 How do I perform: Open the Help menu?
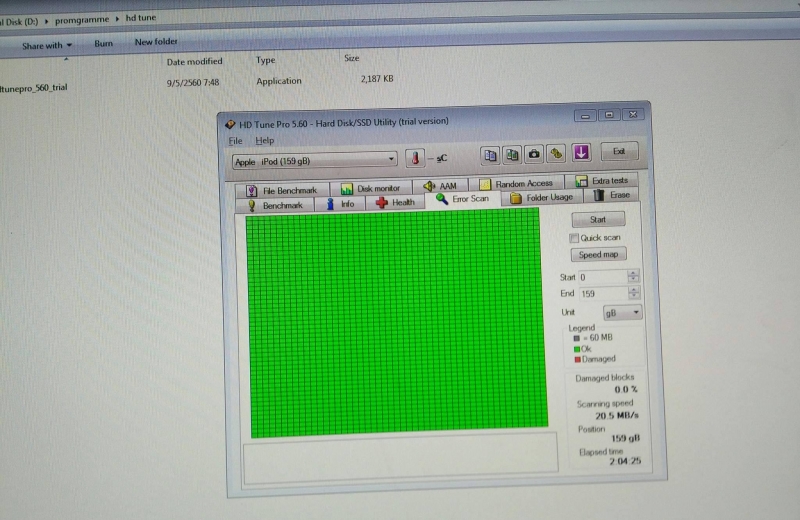pos(264,141)
